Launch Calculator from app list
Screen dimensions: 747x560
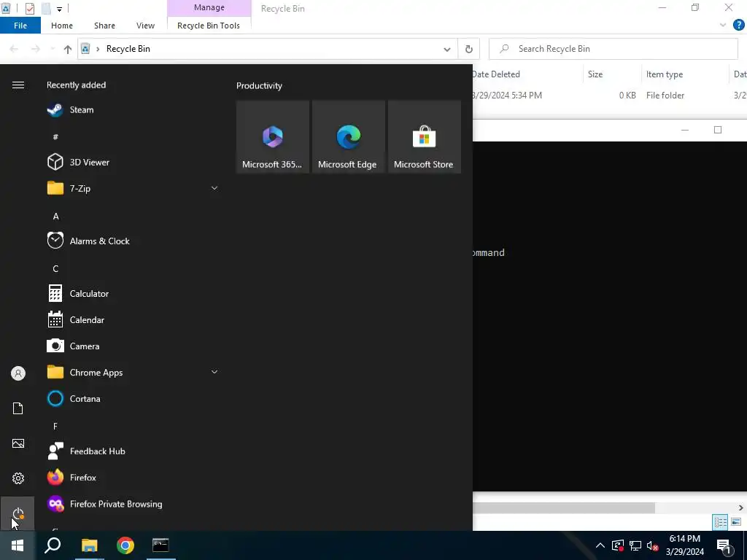133,294
